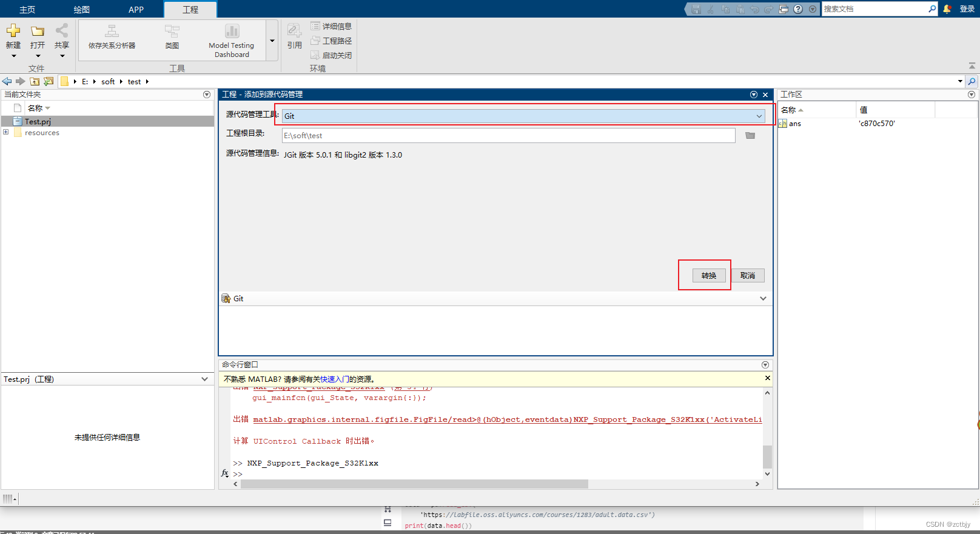The image size is (980, 534).
Task: Click the Copy icon in quick access toolbar
Action: [x=725, y=9]
